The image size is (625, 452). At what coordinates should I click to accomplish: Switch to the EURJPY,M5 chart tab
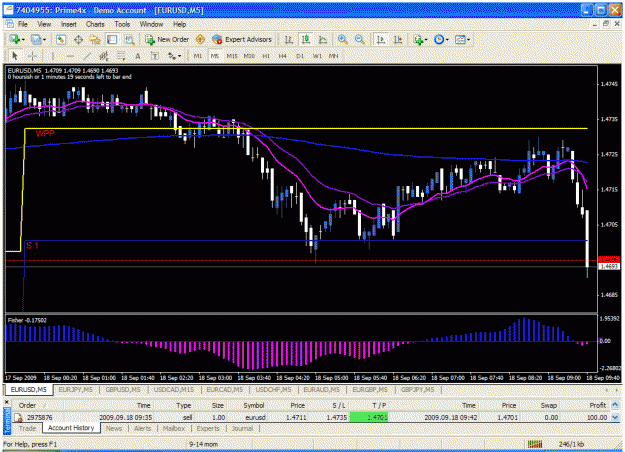pos(75,389)
